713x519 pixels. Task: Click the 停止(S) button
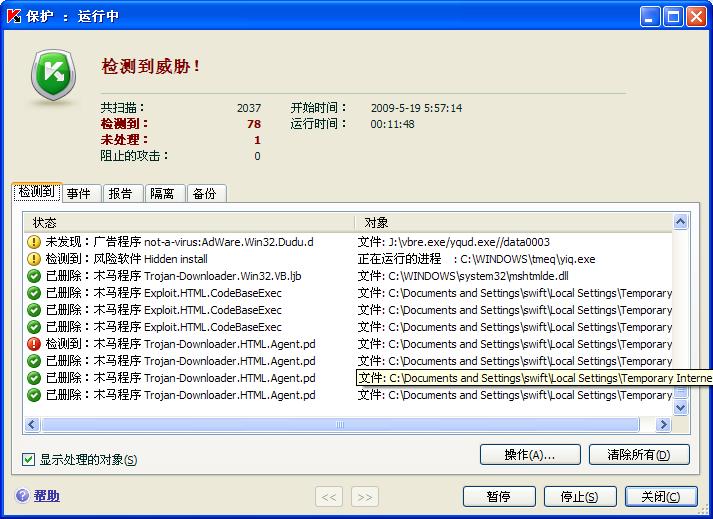tap(580, 496)
